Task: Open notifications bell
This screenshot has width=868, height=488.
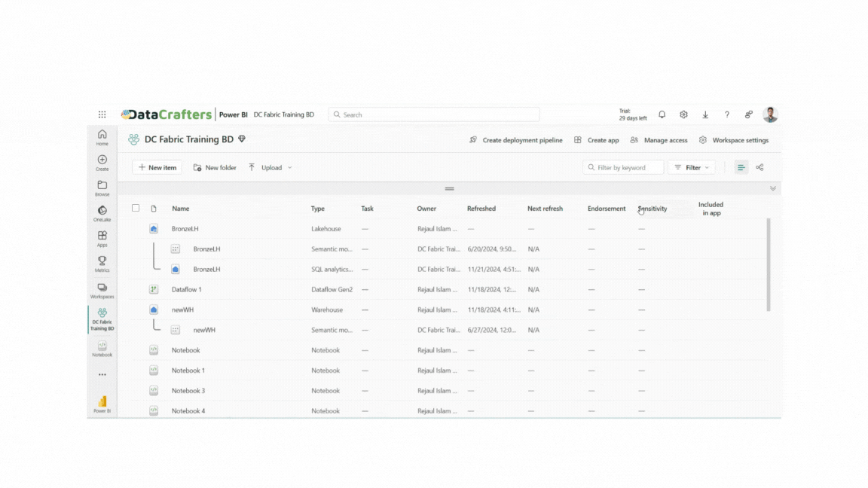Action: click(662, 114)
